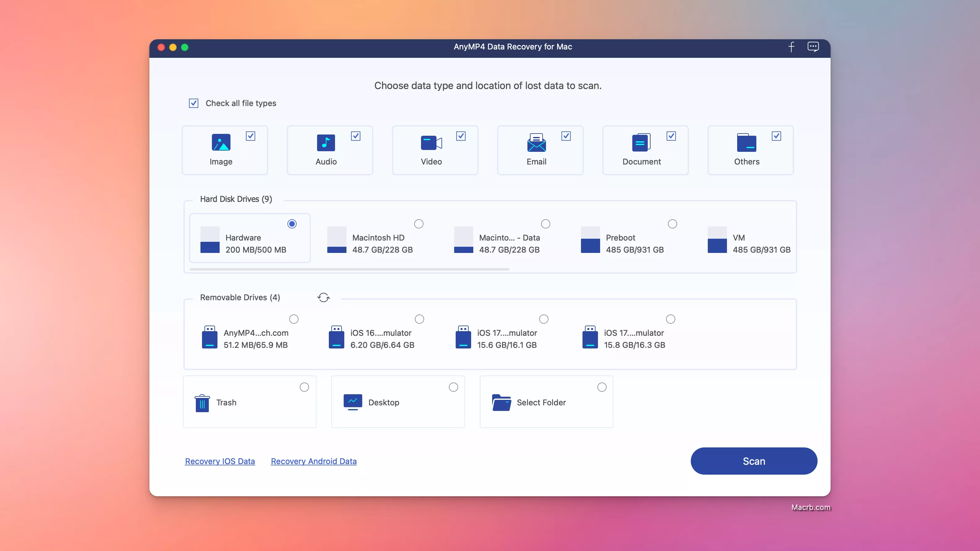Click the AnyMP4...ch.com USB drive icon
The height and width of the screenshot is (551, 980).
(210, 337)
